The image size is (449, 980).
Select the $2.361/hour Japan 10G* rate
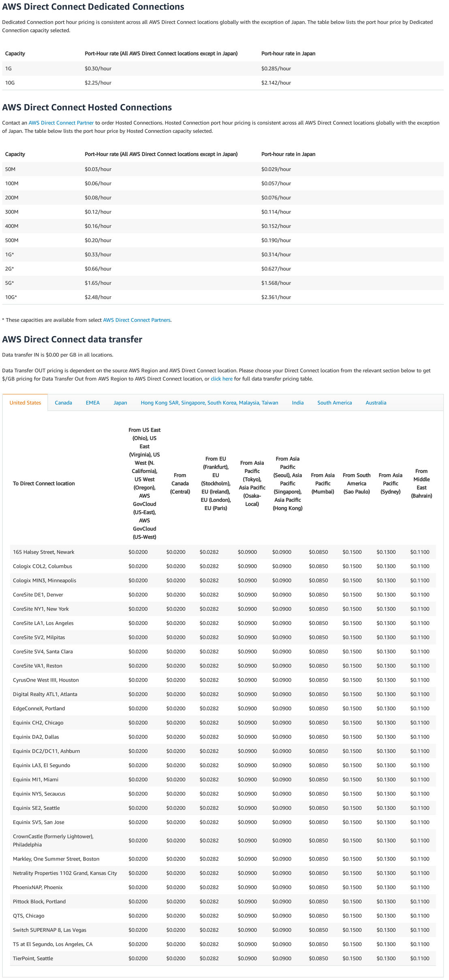tap(276, 297)
